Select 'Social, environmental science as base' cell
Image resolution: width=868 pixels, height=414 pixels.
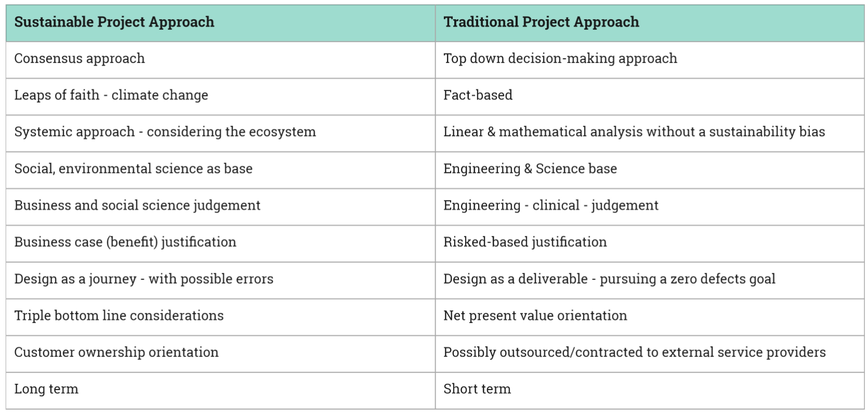(133, 169)
